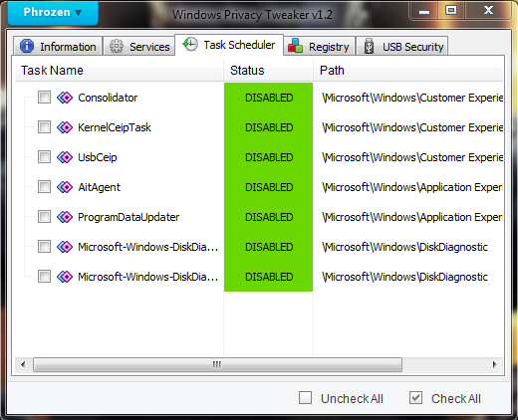Tick the KernelCeipTask checkbox

44,127
